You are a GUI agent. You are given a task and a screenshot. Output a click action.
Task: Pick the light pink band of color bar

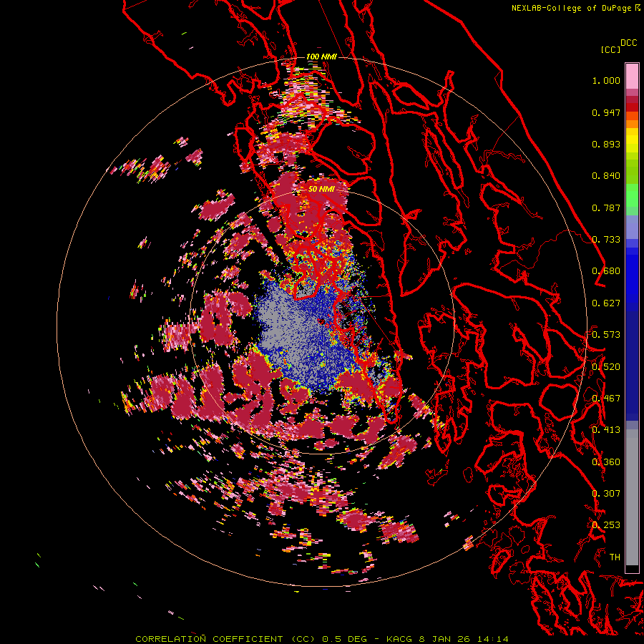(632, 77)
